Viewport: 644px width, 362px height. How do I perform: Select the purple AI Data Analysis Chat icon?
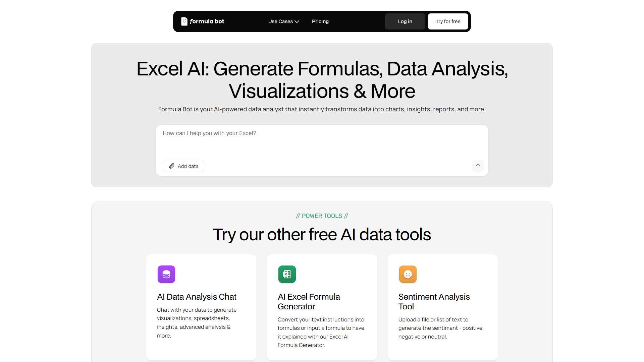(166, 274)
